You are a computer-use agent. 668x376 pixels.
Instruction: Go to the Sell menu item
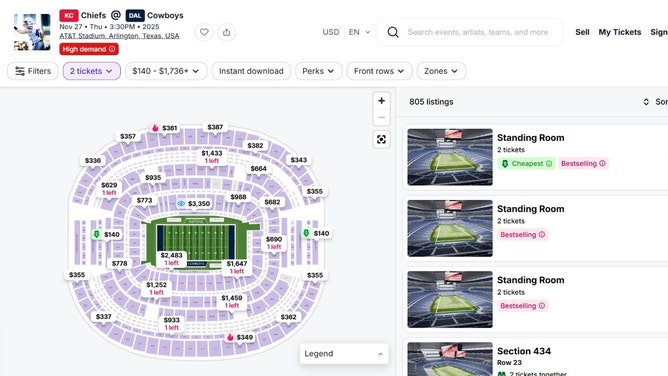click(582, 32)
